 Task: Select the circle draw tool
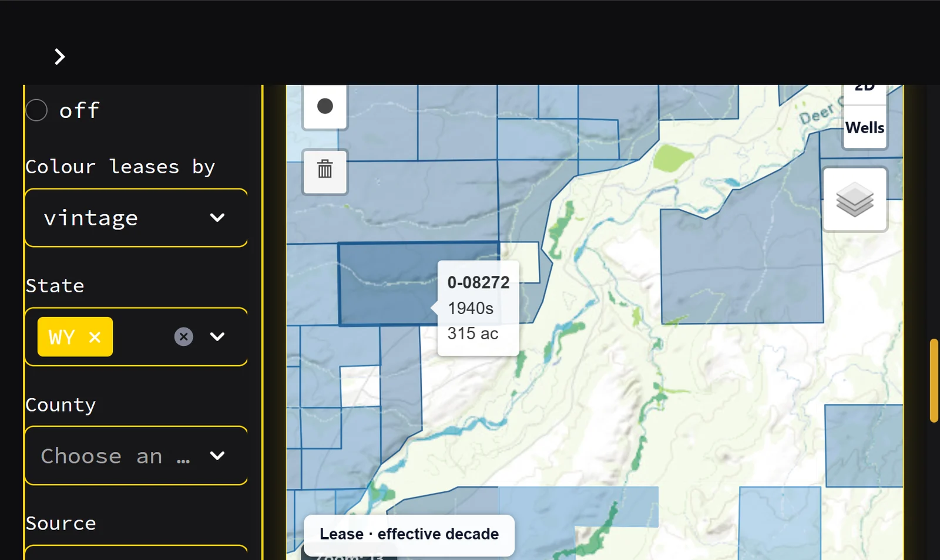[325, 106]
